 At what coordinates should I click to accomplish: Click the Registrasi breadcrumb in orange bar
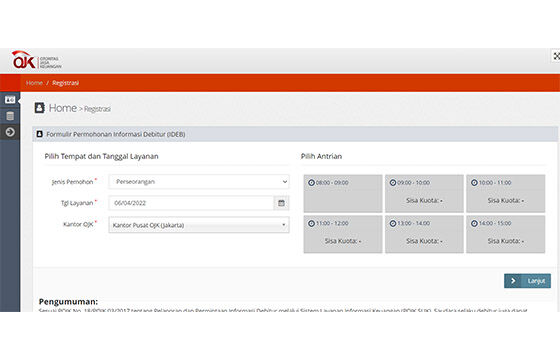pos(65,83)
